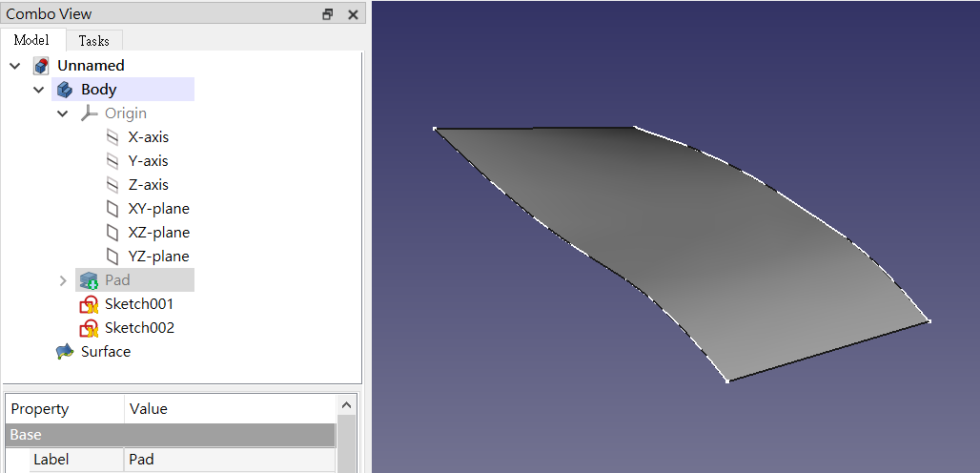Screen dimensions: 980x473
Task: Click the Sketch001 sketch icon
Action: point(90,304)
